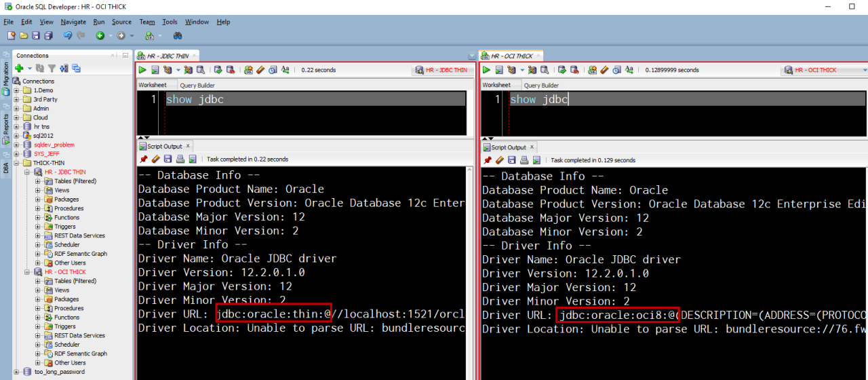This screenshot has height=380, width=868.
Task: Click SQL History icon in HR - JDBC THIN toolbar
Action: tap(273, 70)
